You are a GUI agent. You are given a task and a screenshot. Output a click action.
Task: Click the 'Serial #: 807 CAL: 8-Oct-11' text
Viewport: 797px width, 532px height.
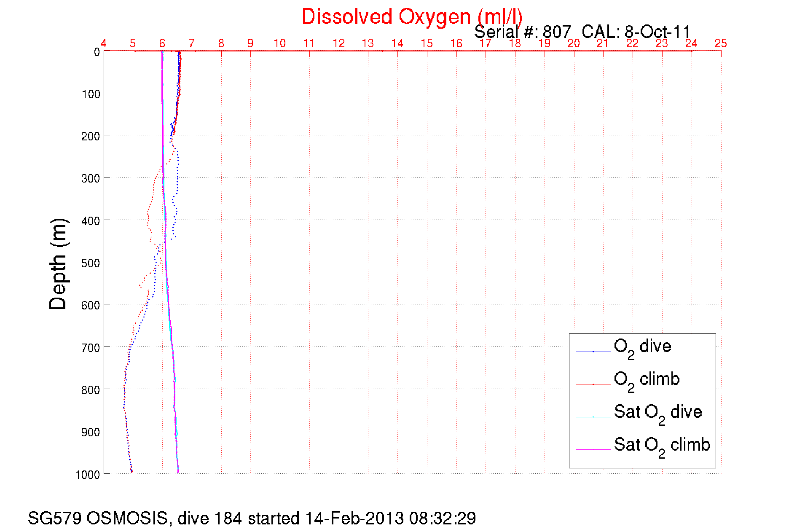[x=582, y=32]
